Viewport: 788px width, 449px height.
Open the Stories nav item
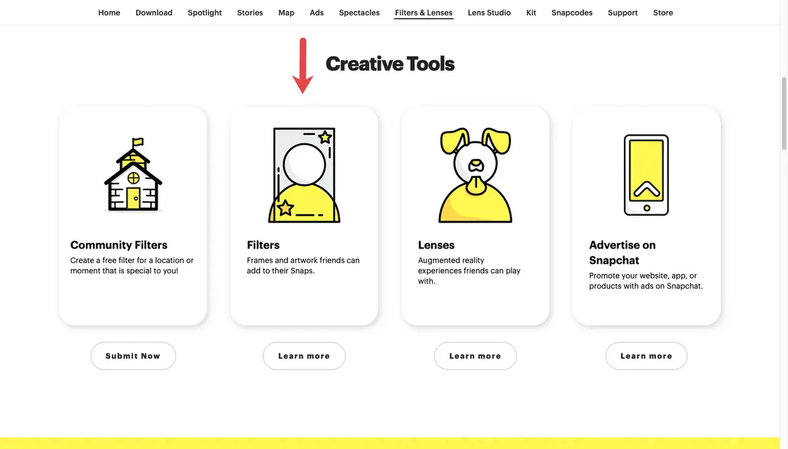click(x=250, y=13)
